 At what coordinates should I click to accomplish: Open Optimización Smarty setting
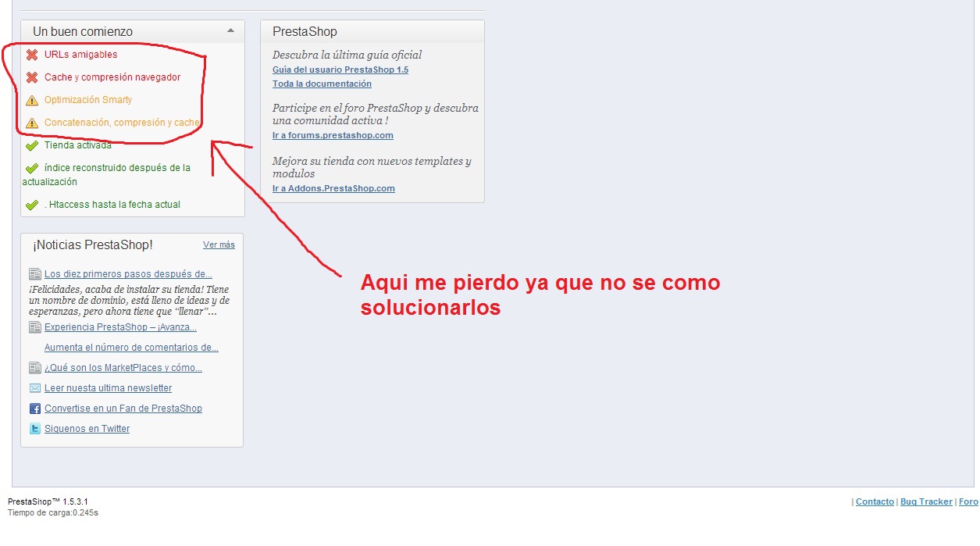pos(88,100)
